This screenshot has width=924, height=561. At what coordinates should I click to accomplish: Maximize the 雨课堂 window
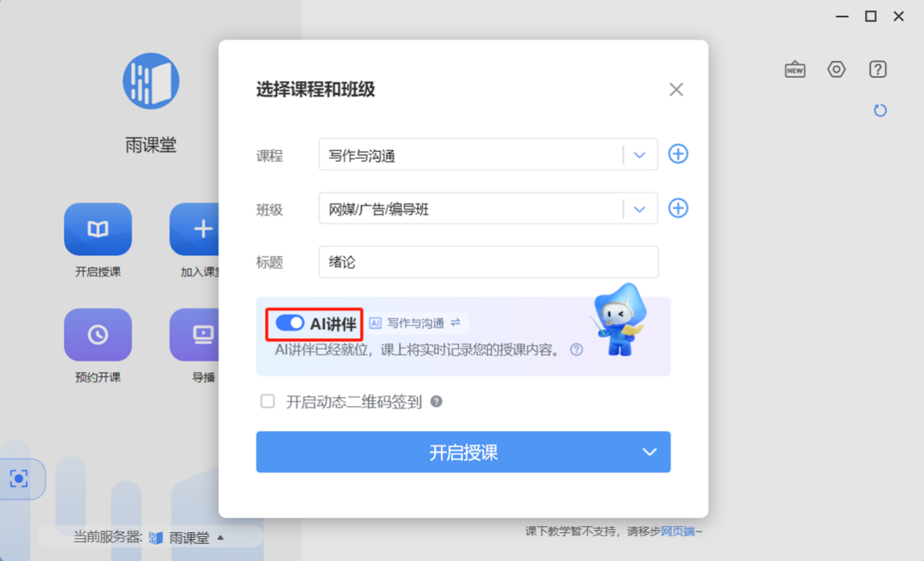(871, 17)
